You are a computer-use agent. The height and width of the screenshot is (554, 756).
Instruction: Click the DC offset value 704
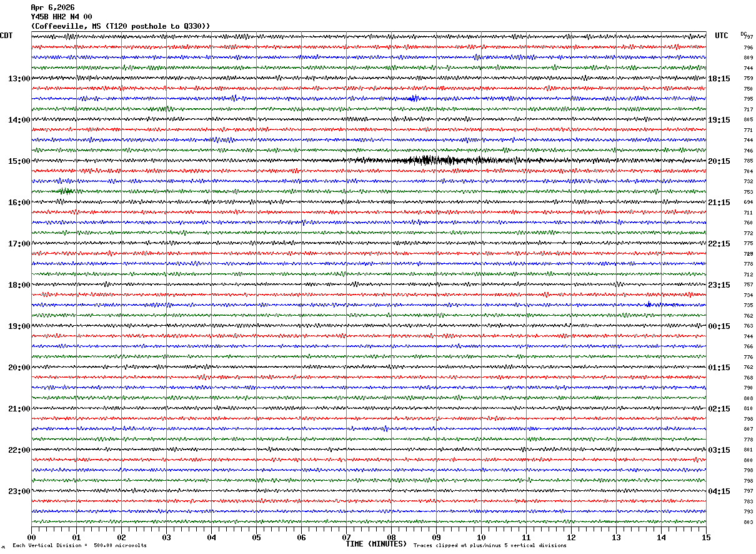748,171
